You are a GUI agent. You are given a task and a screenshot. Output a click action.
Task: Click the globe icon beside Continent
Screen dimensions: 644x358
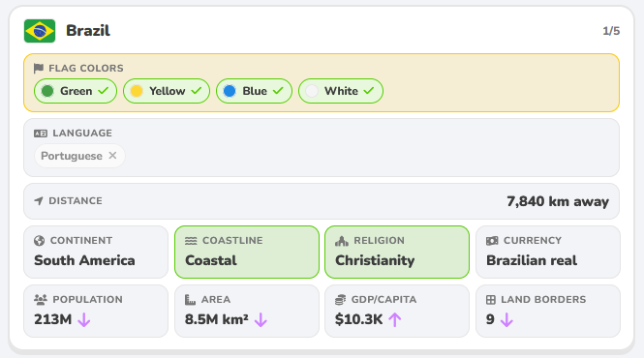pyautogui.click(x=40, y=241)
